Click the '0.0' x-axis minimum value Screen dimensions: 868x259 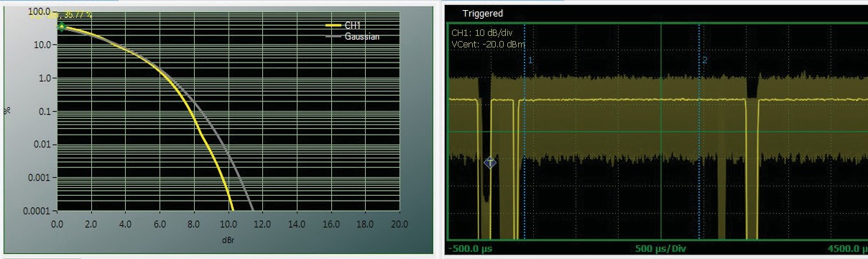57,224
